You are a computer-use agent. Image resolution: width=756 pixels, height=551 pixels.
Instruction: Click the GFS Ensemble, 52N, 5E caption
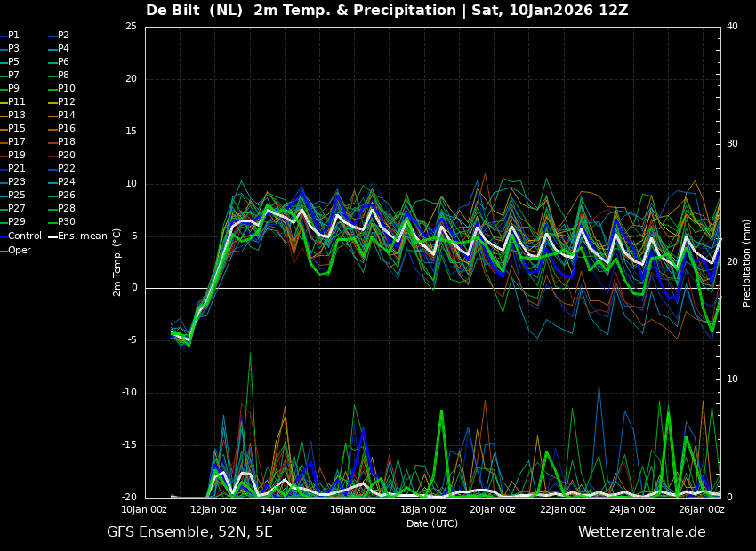(189, 532)
